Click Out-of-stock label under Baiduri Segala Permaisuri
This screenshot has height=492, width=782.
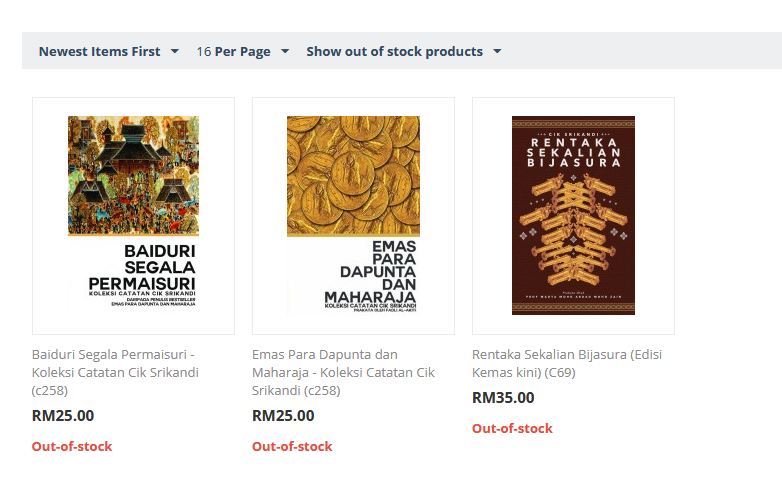[x=72, y=446]
